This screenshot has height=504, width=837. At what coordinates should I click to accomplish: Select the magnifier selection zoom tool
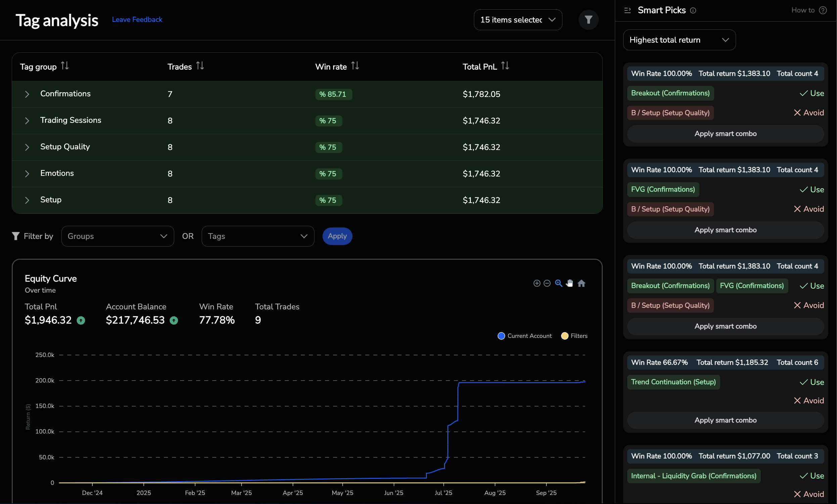click(558, 283)
